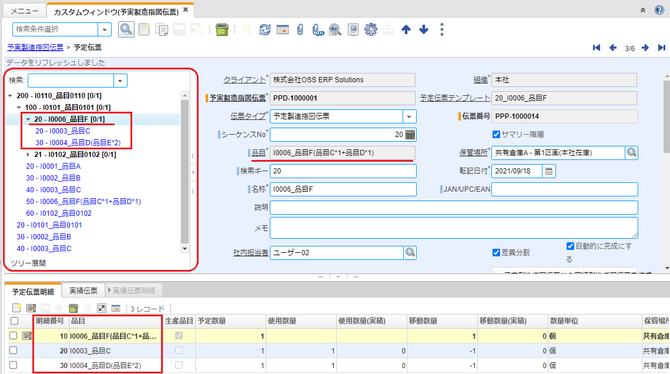670x374 pixels.
Task: Select the line 10 row checkbox
Action: 13,336
